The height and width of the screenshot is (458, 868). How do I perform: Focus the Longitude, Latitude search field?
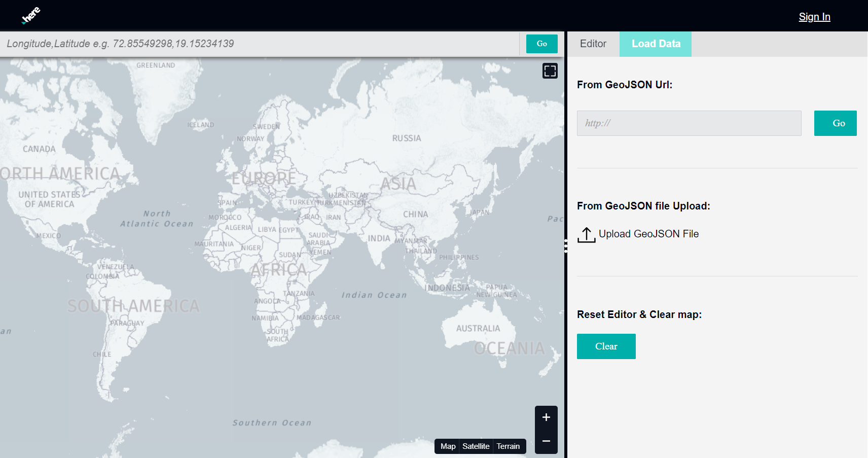point(259,44)
